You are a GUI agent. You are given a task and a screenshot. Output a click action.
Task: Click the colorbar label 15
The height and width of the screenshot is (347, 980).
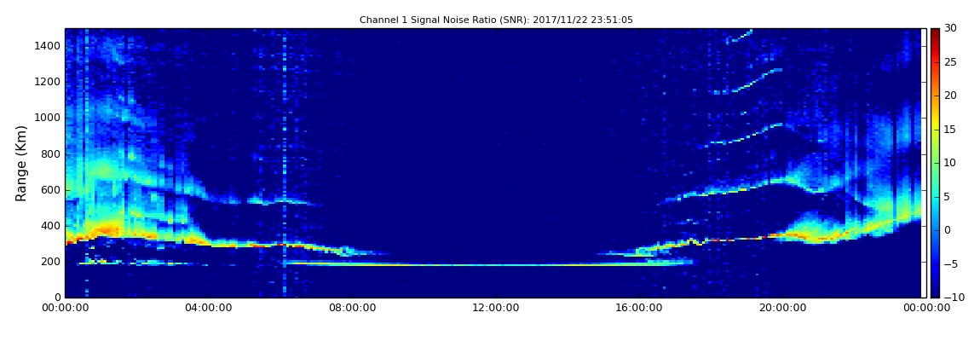[950, 130]
